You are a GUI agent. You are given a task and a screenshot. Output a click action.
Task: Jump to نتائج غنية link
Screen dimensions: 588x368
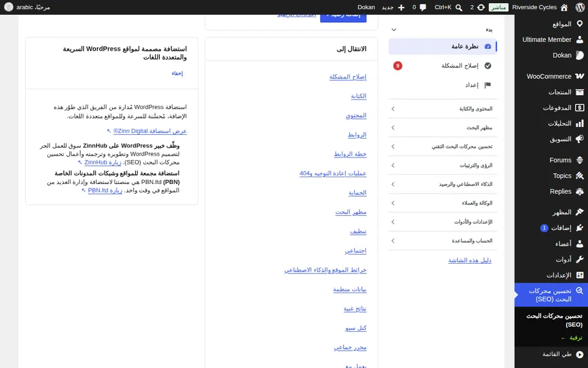pos(355,309)
